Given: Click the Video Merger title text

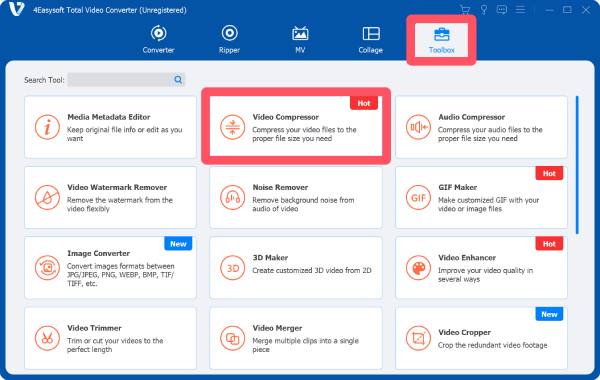Looking at the screenshot, I should tap(277, 328).
